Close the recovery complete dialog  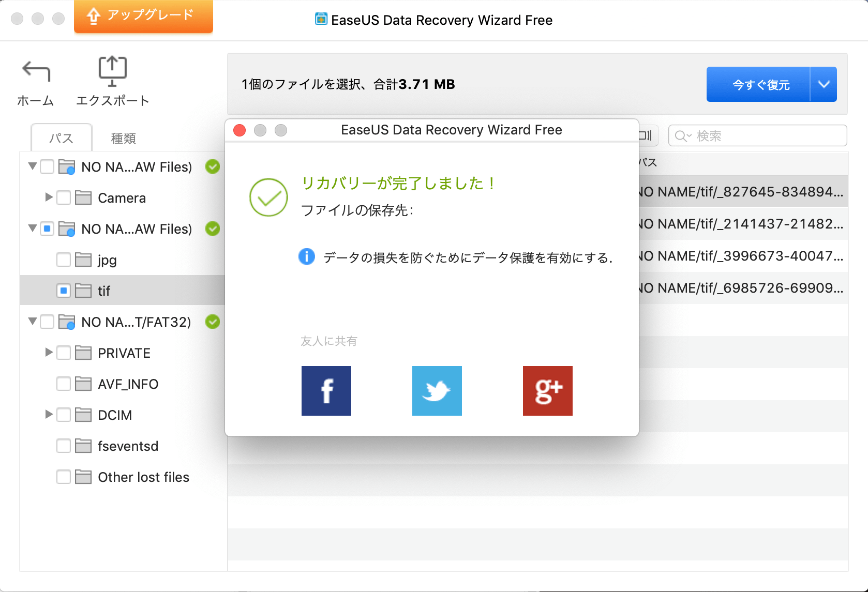click(240, 130)
